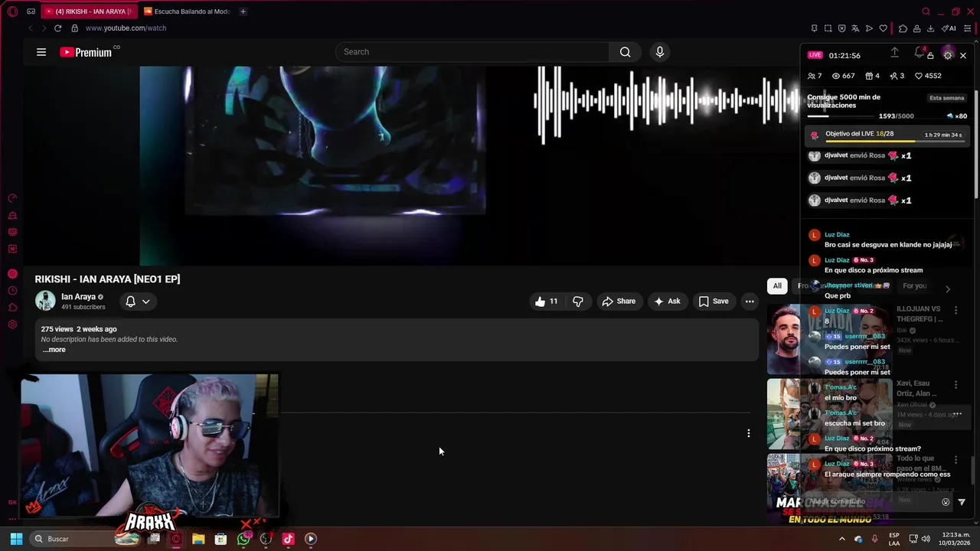Open LIVE panel notification bell

tap(920, 53)
